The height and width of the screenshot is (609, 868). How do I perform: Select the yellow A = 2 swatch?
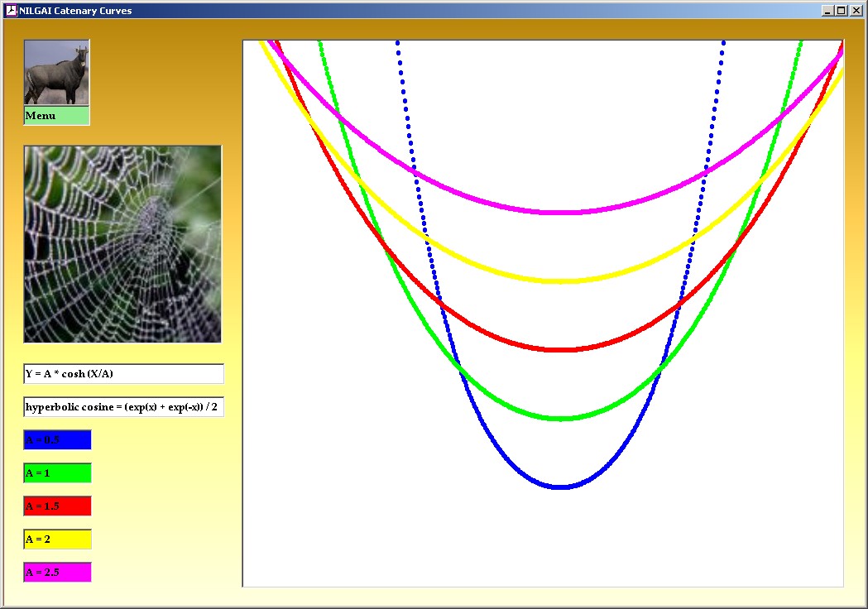(57, 539)
